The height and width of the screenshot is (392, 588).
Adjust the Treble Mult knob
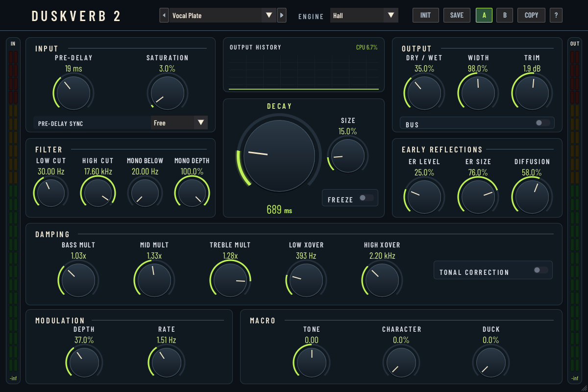(x=230, y=280)
